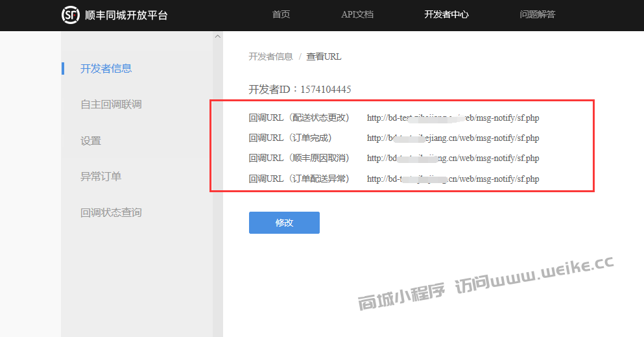Click the 开发者ID value 1574104445

[326, 89]
